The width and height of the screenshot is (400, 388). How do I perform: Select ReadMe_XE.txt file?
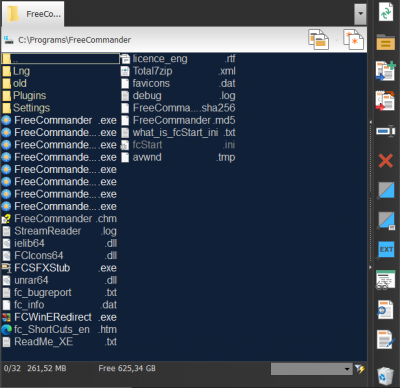click(59, 342)
